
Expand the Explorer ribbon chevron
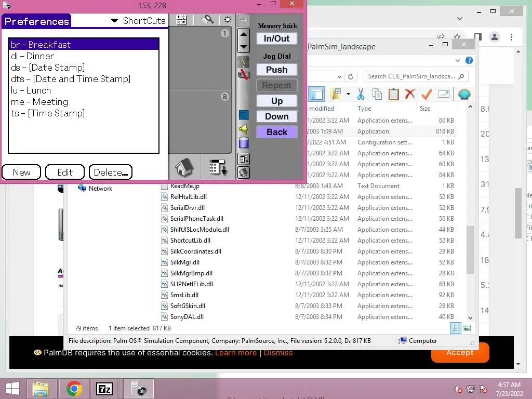457,60
